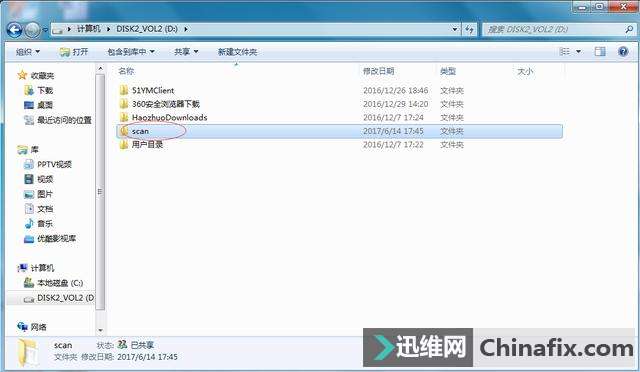Select the HaozhuoDownloads folder icon

(x=124, y=117)
